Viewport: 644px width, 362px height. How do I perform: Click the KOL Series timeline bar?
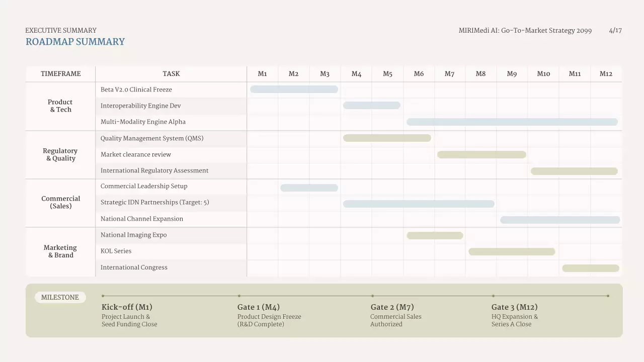pyautogui.click(x=512, y=252)
